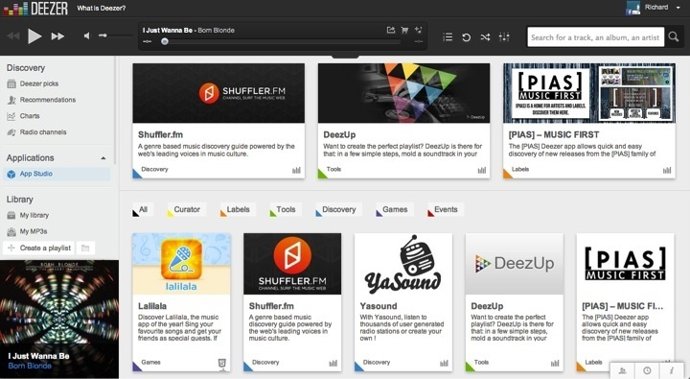Viewport: 690px width, 379px height.
Task: Open featured Shuffler.fm banner
Action: (x=219, y=93)
